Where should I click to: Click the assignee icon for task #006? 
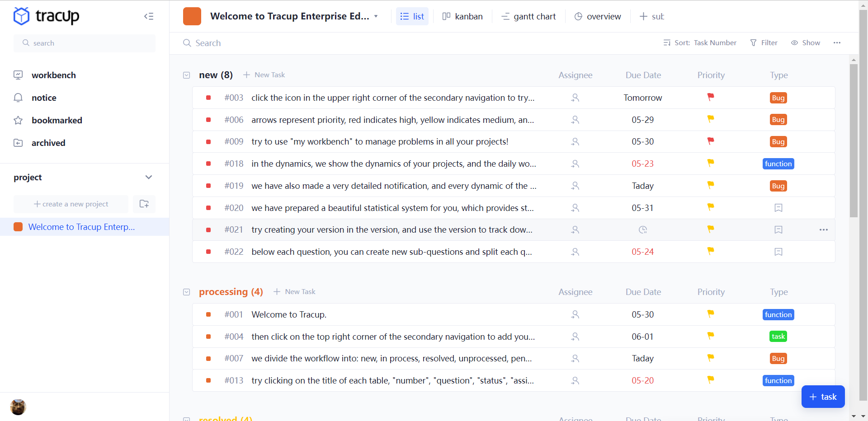click(x=575, y=120)
